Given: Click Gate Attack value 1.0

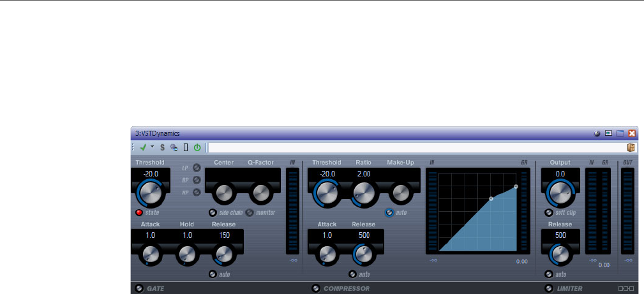Looking at the screenshot, I should tap(151, 235).
